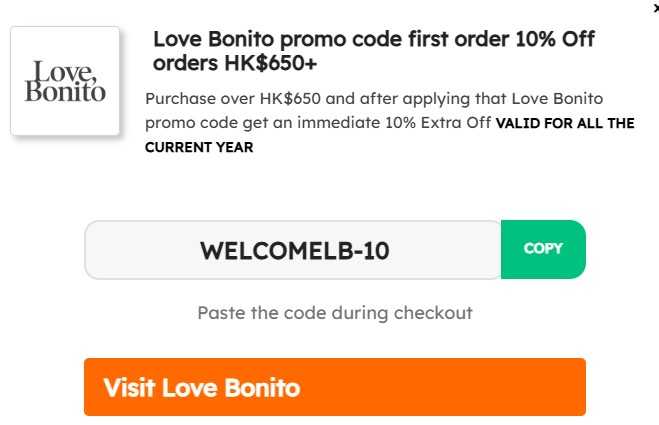Click the promo title heading

point(373,51)
